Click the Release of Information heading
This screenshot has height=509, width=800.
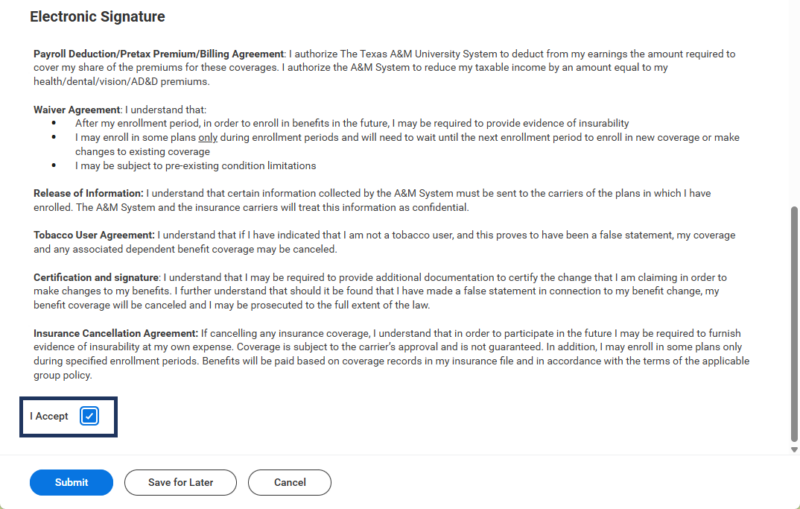click(x=88, y=193)
